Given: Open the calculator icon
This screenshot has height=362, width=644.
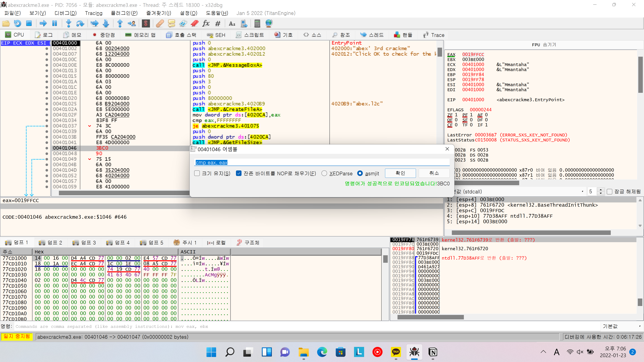Looking at the screenshot, I should tap(257, 23).
